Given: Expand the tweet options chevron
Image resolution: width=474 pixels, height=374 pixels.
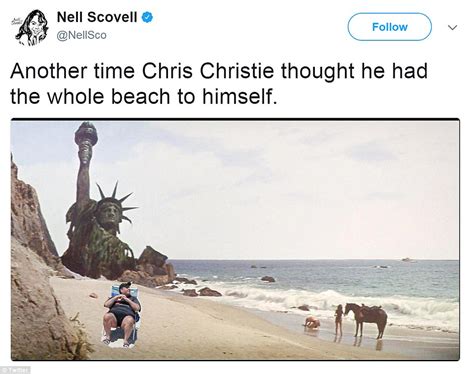Looking at the screenshot, I should (x=452, y=27).
